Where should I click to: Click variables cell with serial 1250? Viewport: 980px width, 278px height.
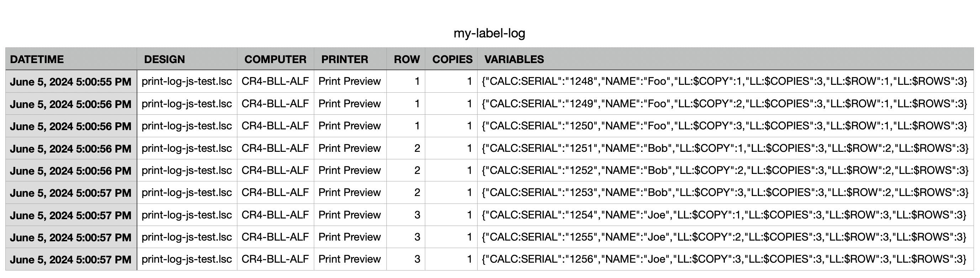pos(724,126)
